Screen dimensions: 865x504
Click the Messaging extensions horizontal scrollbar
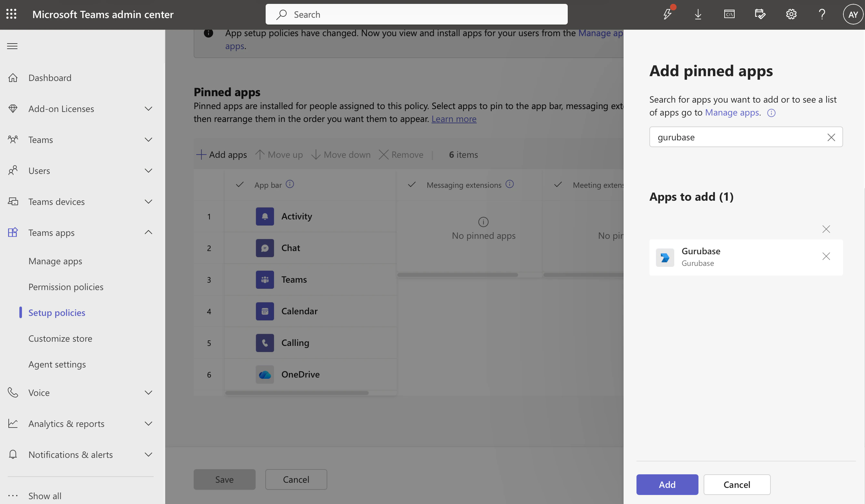click(458, 275)
